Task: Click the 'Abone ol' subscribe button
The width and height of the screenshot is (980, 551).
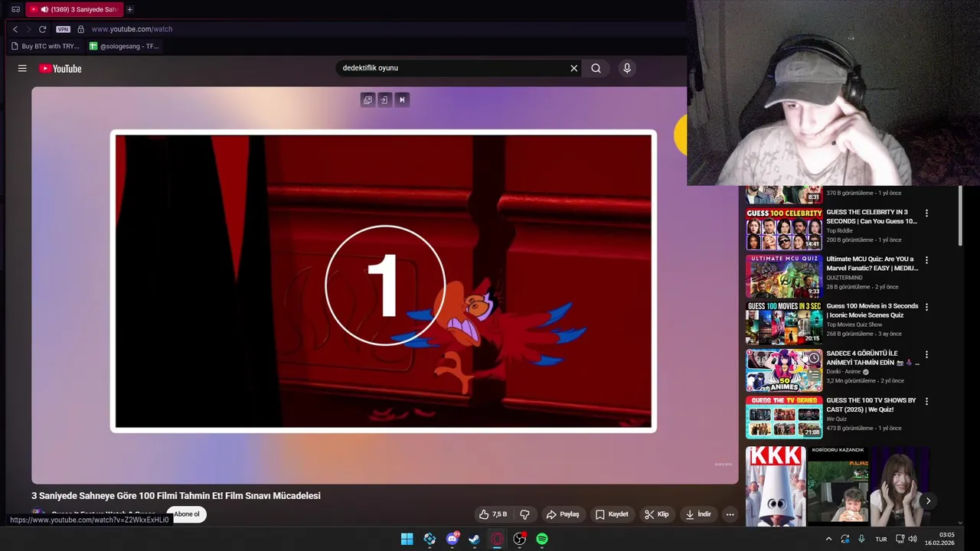Action: coord(186,514)
